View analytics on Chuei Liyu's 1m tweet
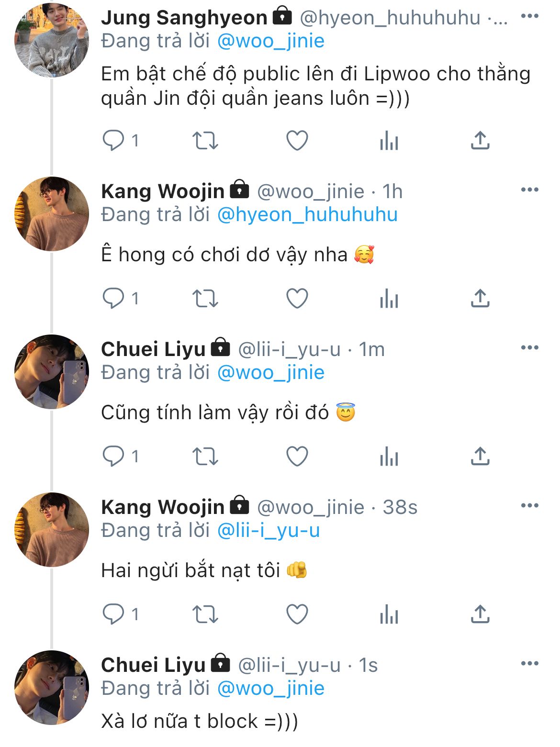The image size is (560, 747). pos(389,457)
